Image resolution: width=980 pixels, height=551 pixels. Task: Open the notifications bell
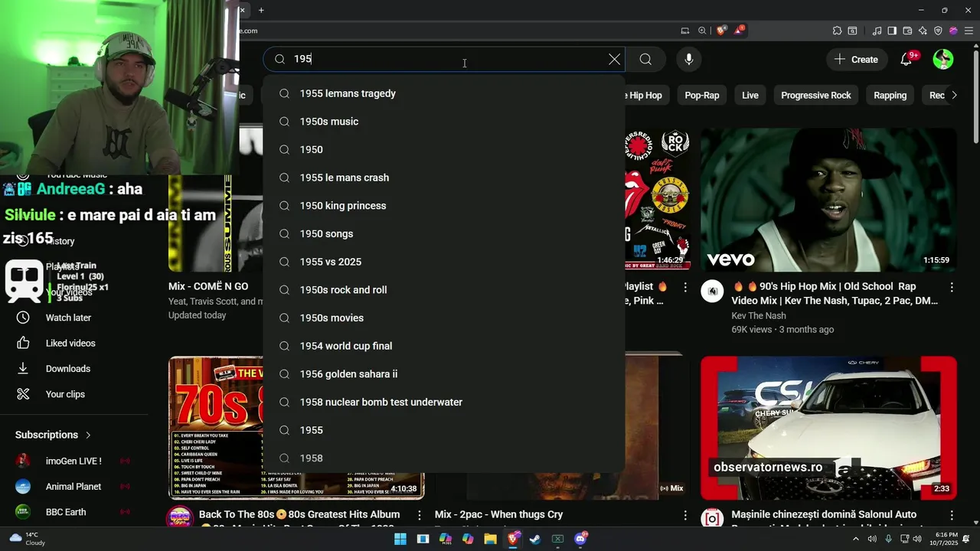(x=906, y=60)
